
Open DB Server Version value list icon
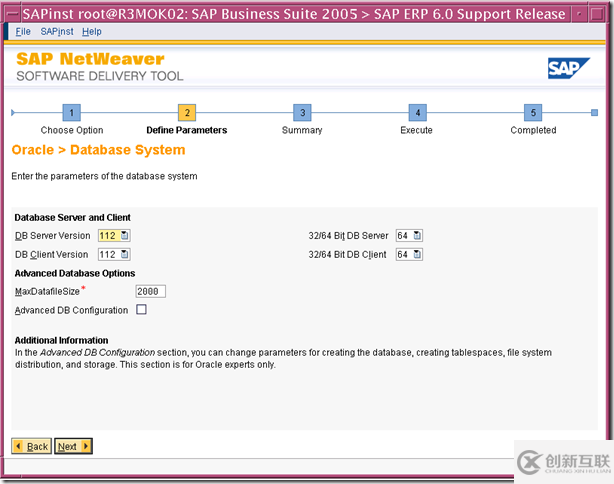pyautogui.click(x=125, y=235)
